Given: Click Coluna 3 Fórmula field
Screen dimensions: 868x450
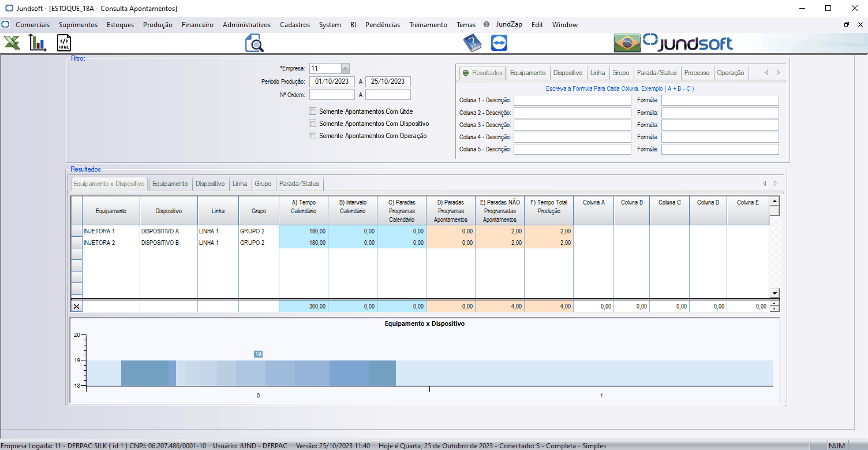Looking at the screenshot, I should pyautogui.click(x=720, y=125).
